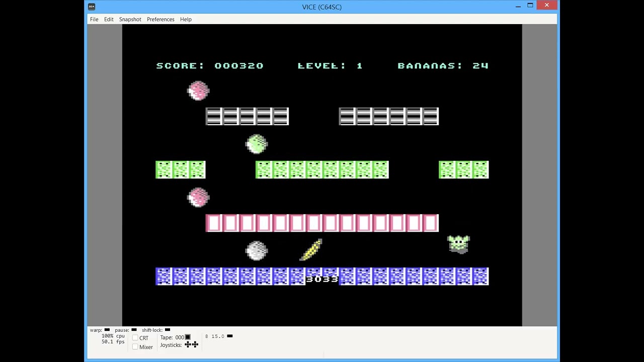The height and width of the screenshot is (362, 644).
Task: Close the VICE emulator window
Action: (x=547, y=6)
